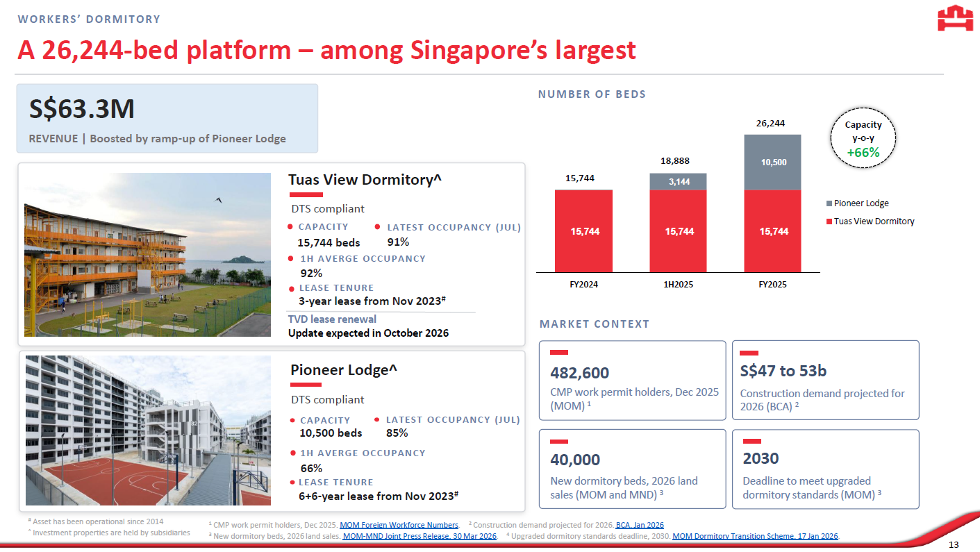Click "Update expected in October 2026" text
The width and height of the screenshot is (980, 552).
coord(368,333)
